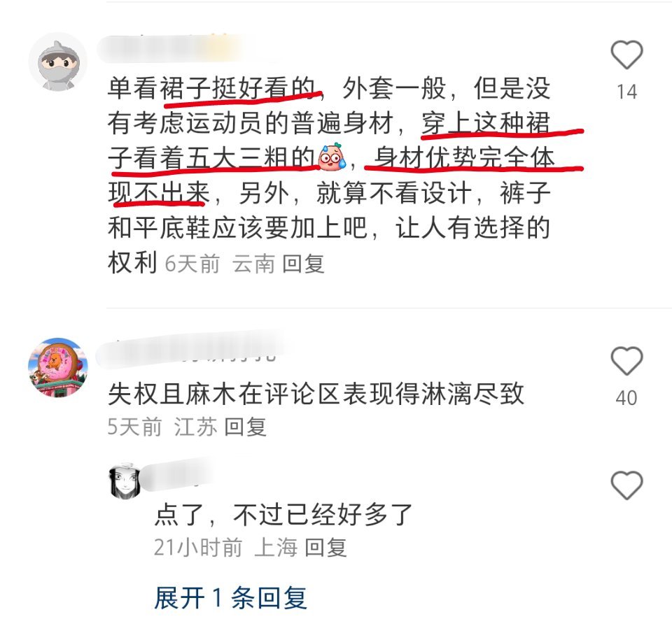Viewport: 672px width, 626px height.
Task: Click the '21小时前' timestamp on the reply
Action: [198, 547]
